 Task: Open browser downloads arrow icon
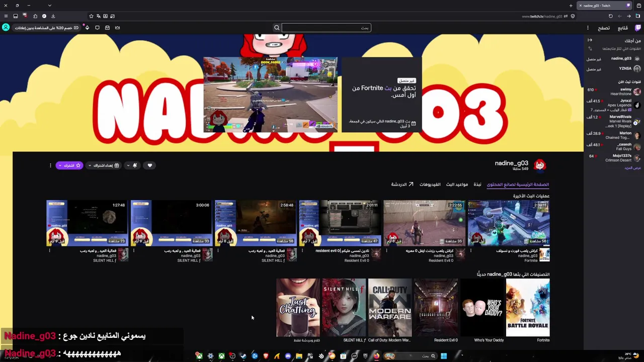(53, 16)
